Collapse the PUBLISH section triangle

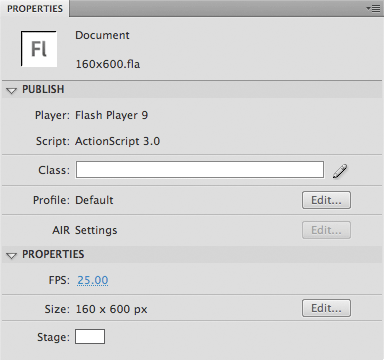pyautogui.click(x=12, y=90)
